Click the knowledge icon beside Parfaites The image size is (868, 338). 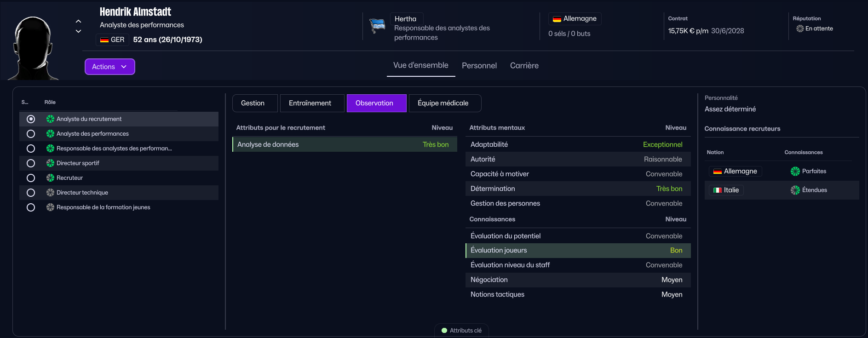795,172
